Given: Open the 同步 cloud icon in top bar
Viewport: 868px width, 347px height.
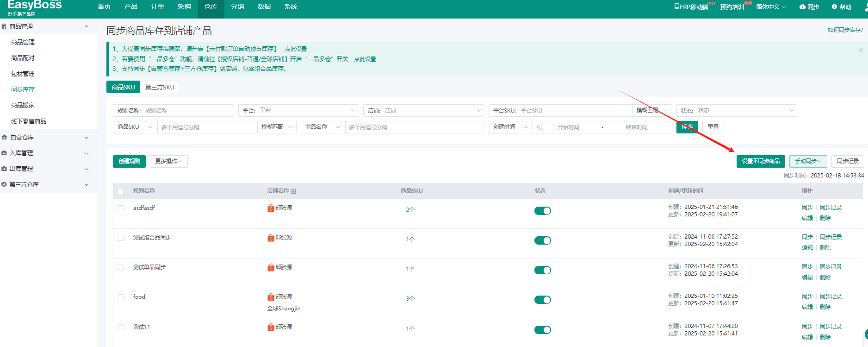Looking at the screenshot, I should 803,7.
